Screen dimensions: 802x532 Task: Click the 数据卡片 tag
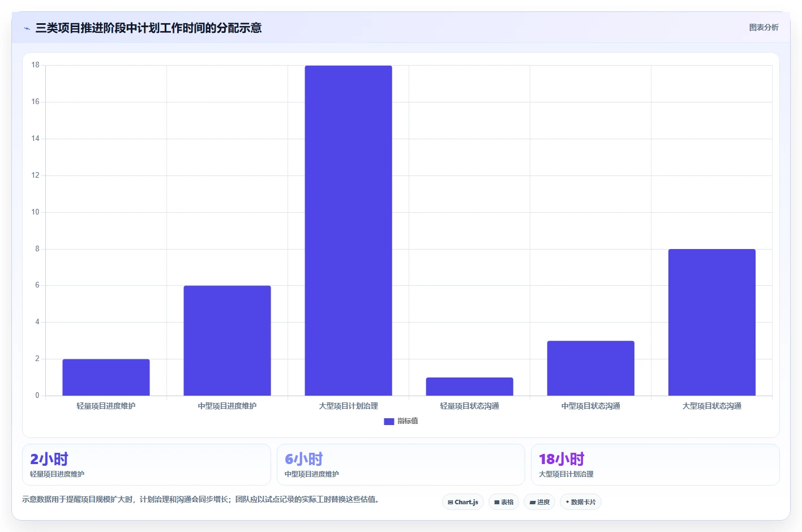tap(581, 502)
